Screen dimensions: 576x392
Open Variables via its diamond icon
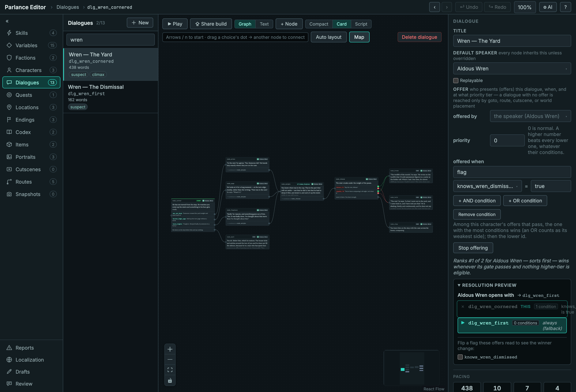pyautogui.click(x=9, y=45)
